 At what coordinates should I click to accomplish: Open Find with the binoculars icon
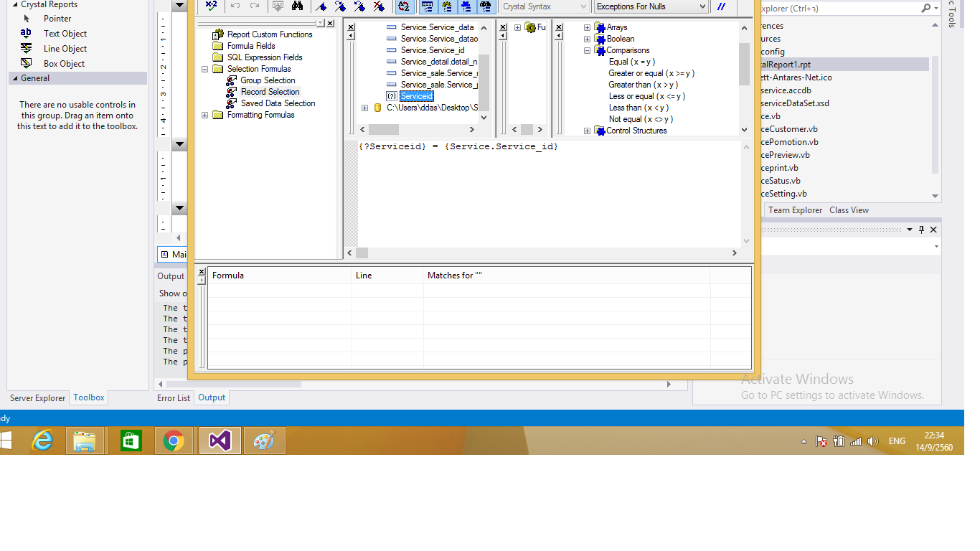297,6
